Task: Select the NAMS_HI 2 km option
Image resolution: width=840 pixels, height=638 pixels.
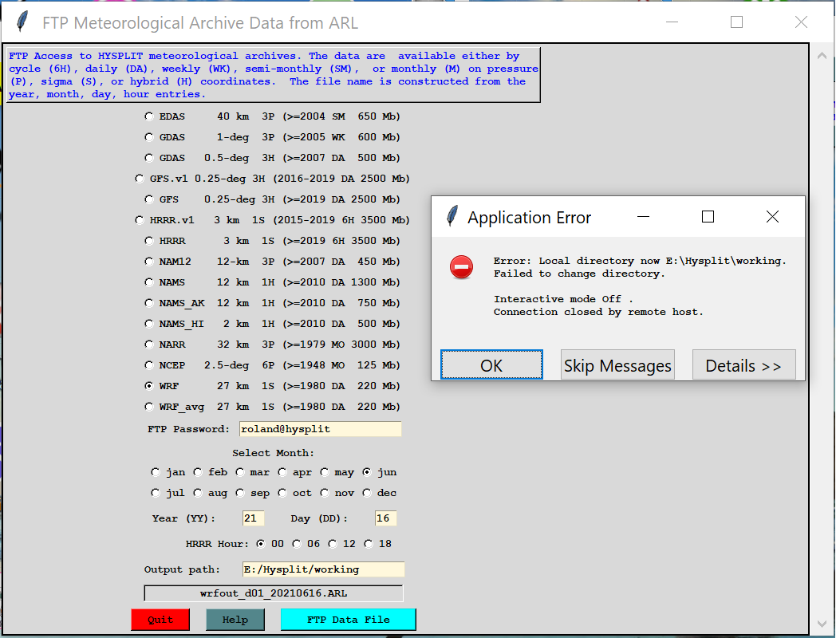Action: tap(149, 324)
